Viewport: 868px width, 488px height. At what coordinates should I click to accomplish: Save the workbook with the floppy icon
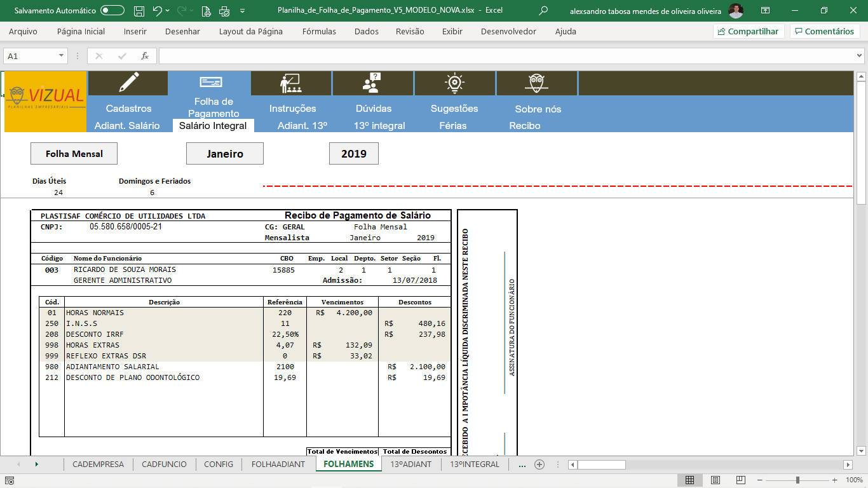click(x=139, y=11)
